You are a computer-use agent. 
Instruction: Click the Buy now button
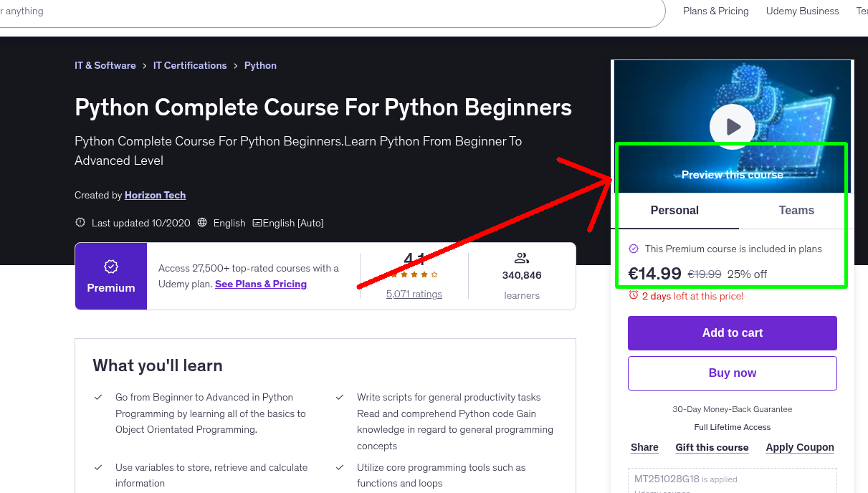click(x=732, y=373)
